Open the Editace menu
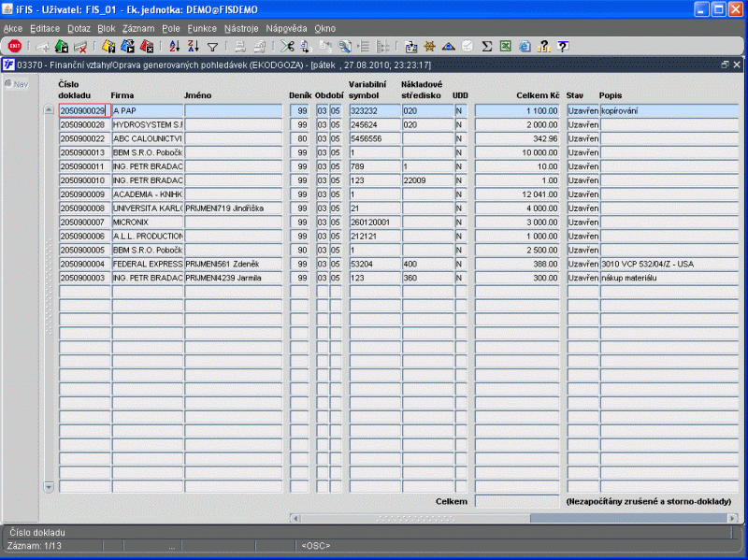The image size is (748, 560). [x=45, y=29]
